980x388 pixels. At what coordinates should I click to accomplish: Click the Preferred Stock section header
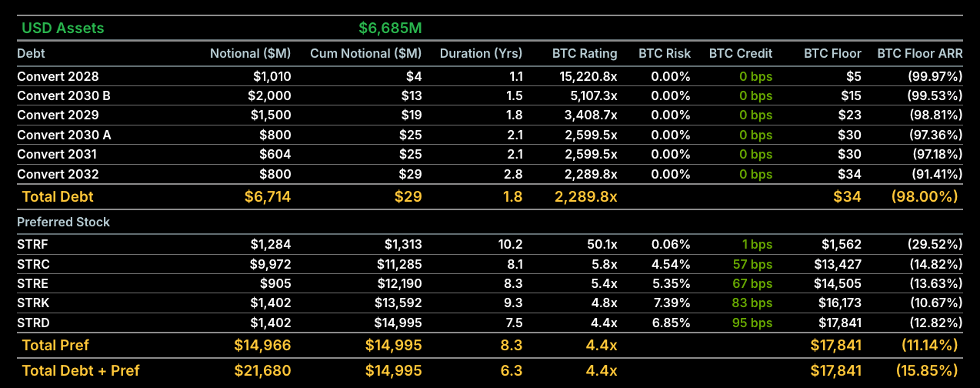click(63, 222)
